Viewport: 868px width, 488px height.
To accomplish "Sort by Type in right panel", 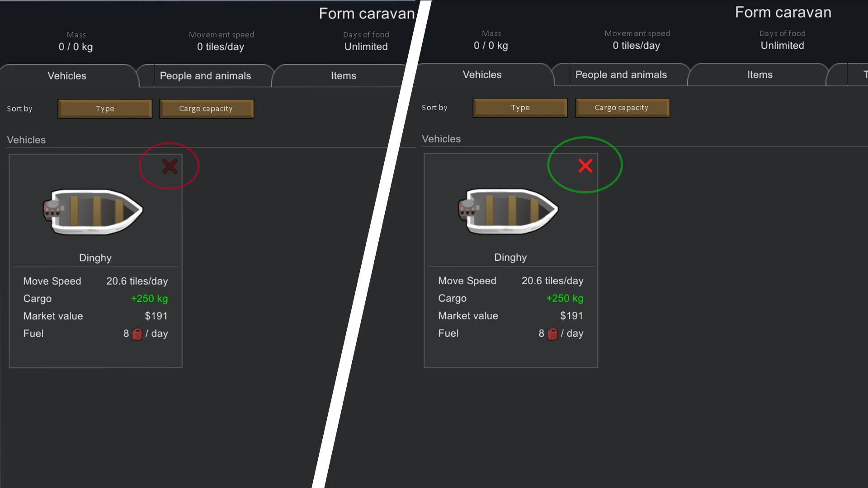I will [520, 108].
